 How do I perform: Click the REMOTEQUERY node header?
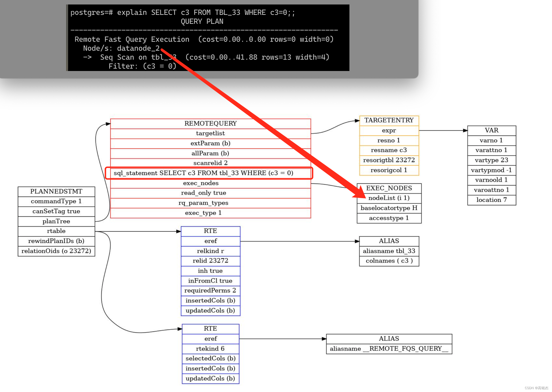pyautogui.click(x=210, y=124)
